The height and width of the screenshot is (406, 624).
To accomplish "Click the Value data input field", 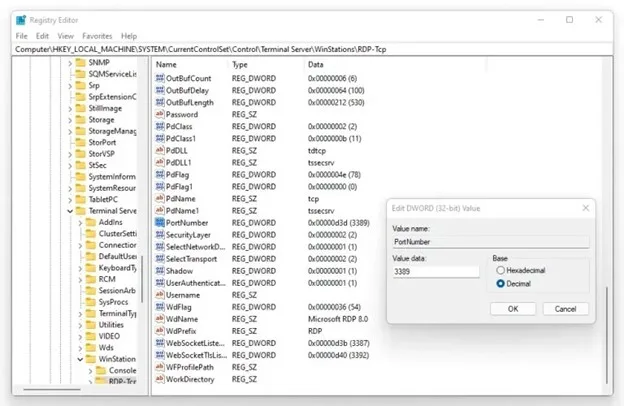I will coord(436,271).
